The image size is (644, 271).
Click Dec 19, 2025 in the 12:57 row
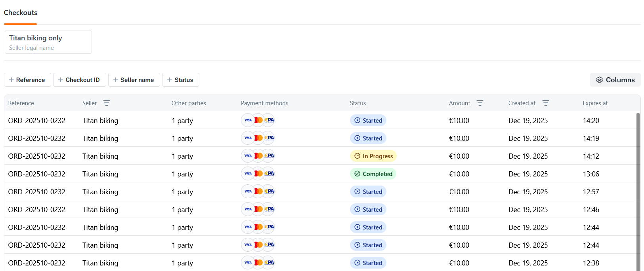[528, 191]
